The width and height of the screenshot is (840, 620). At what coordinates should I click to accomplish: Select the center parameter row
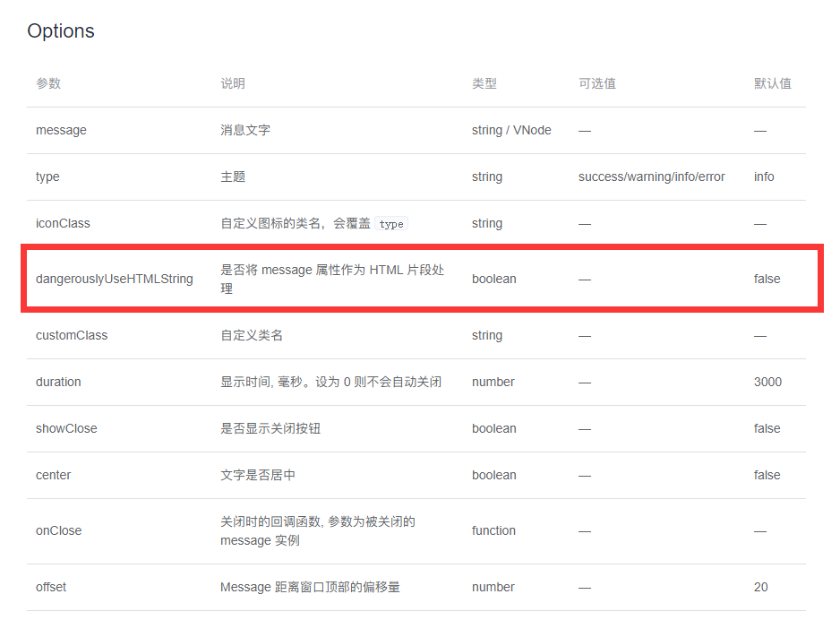pyautogui.click(x=403, y=475)
